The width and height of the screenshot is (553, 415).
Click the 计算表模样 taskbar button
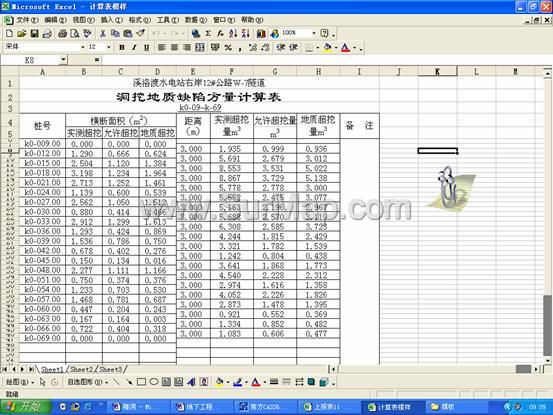tap(392, 407)
